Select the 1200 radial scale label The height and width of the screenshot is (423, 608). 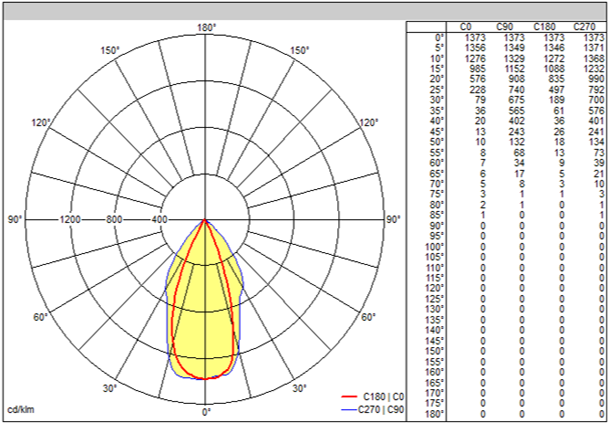(x=70, y=219)
